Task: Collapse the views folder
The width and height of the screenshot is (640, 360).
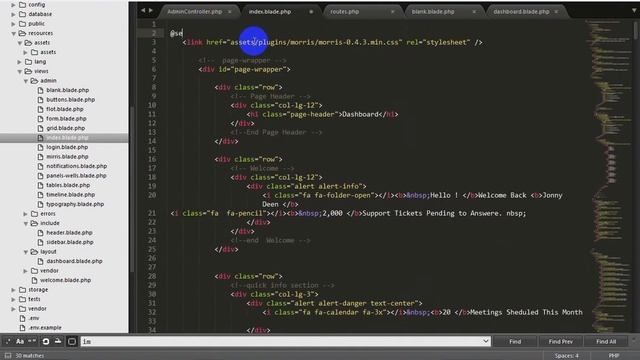Action: pyautogui.click(x=20, y=71)
